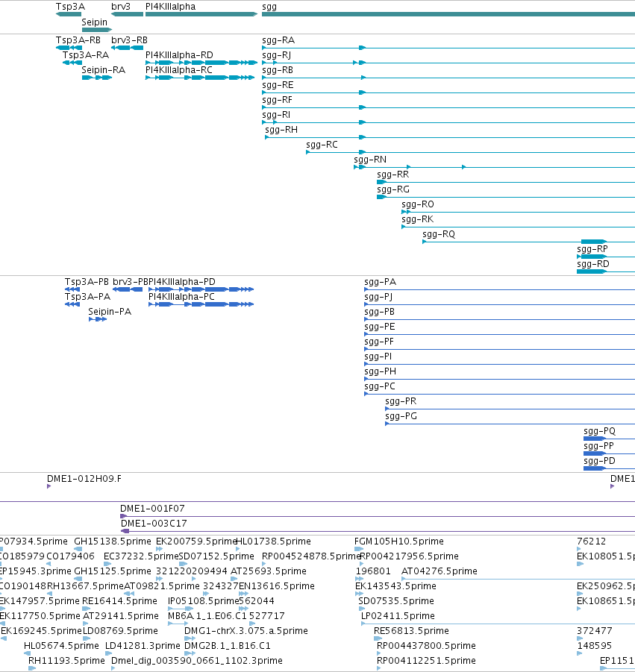This screenshot has width=635, height=672.
Task: Select the sgg-RN transcript label
Action: 370,160
